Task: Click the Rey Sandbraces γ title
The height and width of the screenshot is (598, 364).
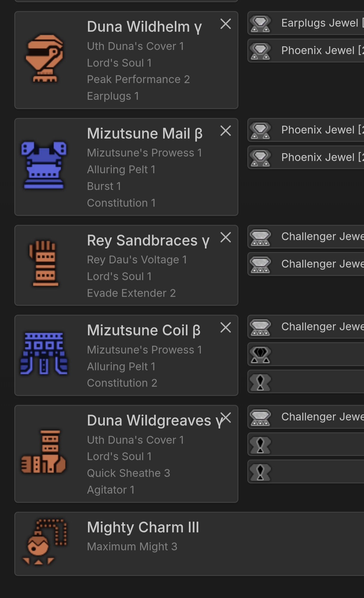Action: point(148,241)
